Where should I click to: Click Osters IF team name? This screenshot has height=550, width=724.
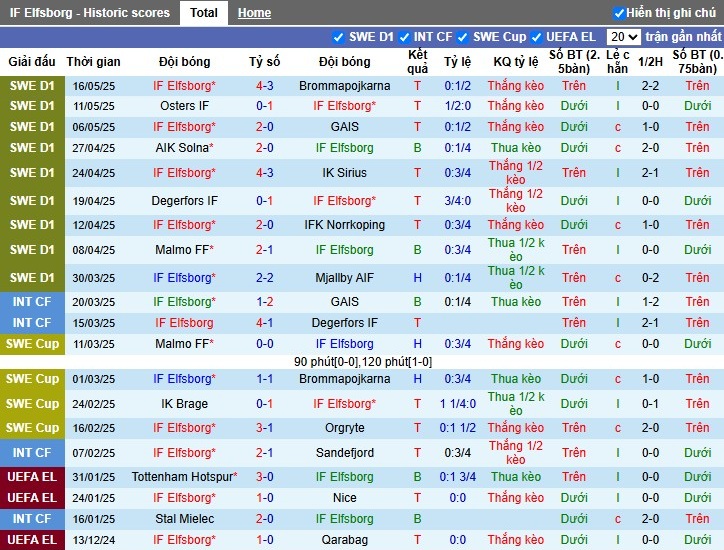pos(184,106)
